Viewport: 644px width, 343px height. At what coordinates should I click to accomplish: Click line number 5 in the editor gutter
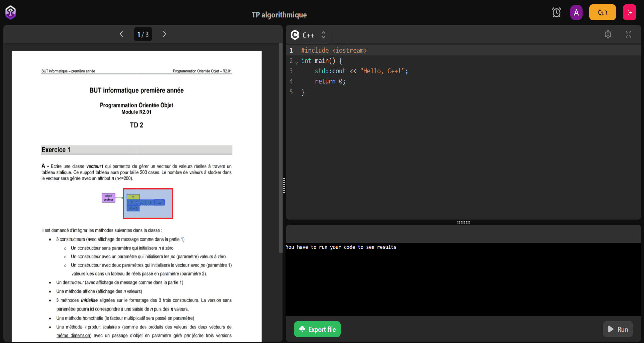pyautogui.click(x=291, y=92)
